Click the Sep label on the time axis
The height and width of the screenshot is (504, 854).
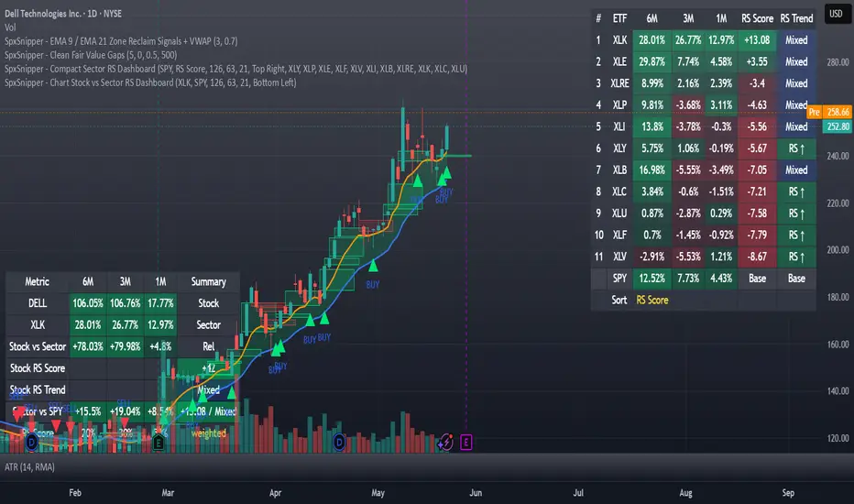pyautogui.click(x=788, y=493)
